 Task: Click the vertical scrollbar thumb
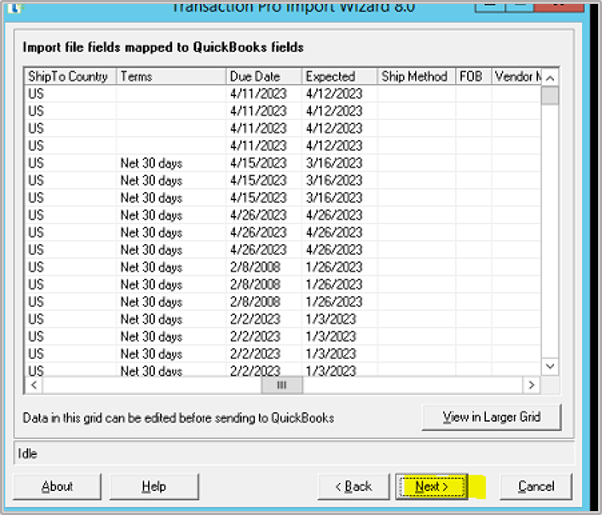(x=550, y=96)
